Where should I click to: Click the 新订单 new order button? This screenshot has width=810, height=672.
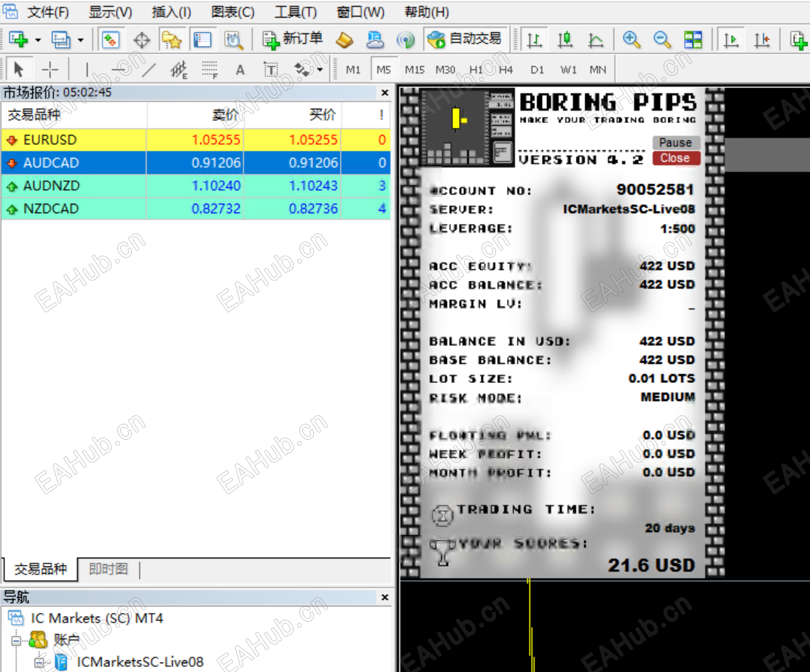292,39
